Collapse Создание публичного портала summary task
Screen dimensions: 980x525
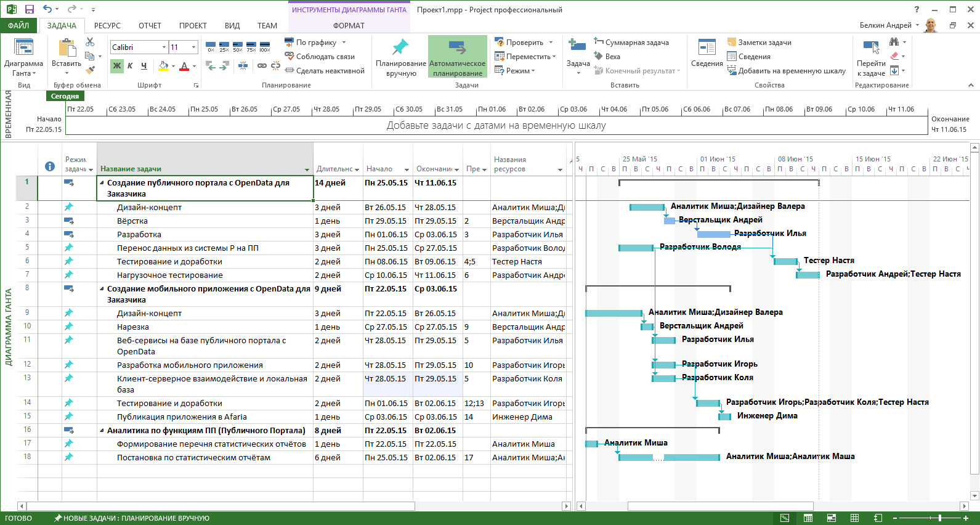click(102, 182)
